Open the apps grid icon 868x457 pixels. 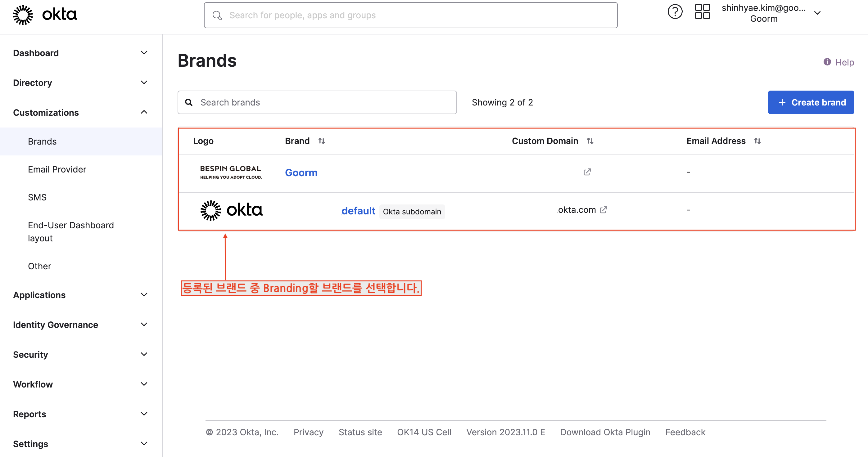point(702,12)
